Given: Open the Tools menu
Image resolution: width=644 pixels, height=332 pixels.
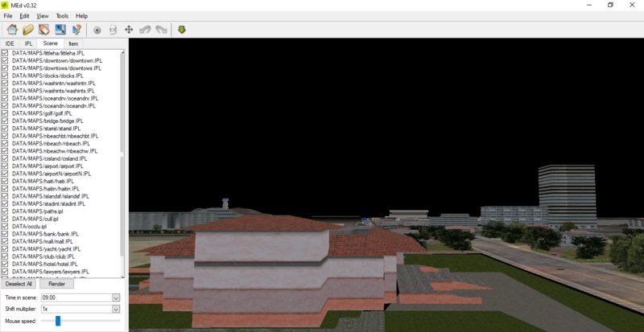Looking at the screenshot, I should pyautogui.click(x=62, y=16).
